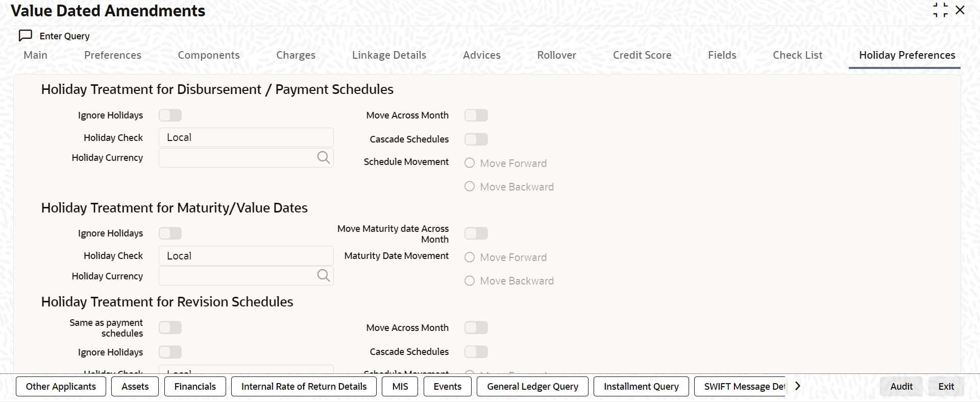Open the Events button

click(x=448, y=387)
